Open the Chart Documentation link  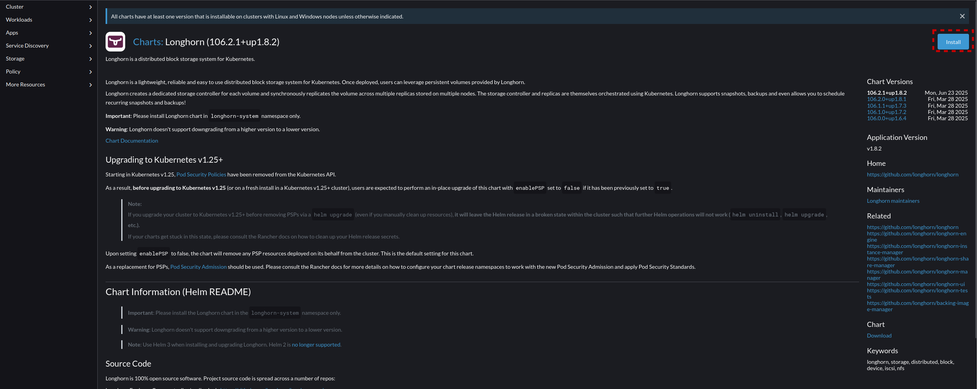(x=132, y=141)
